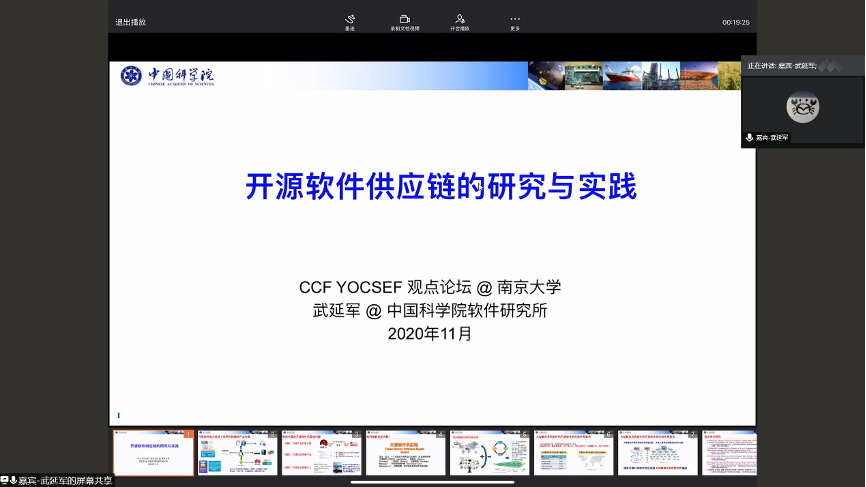Image resolution: width=866 pixels, height=487 pixels.
Task: Open slide thumbnail 6 with world map
Action: (x=573, y=453)
